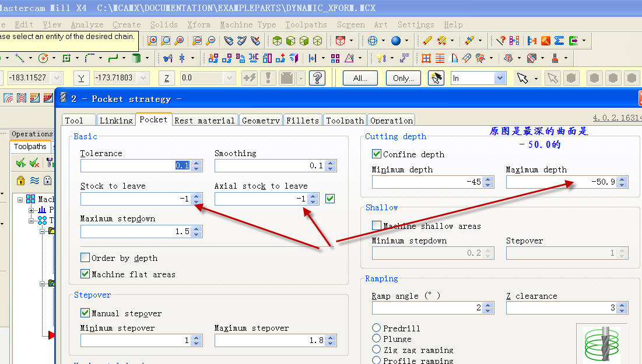Open the arrow beside the black cursor selection icon
The width and height of the screenshot is (642, 364).
[535, 78]
